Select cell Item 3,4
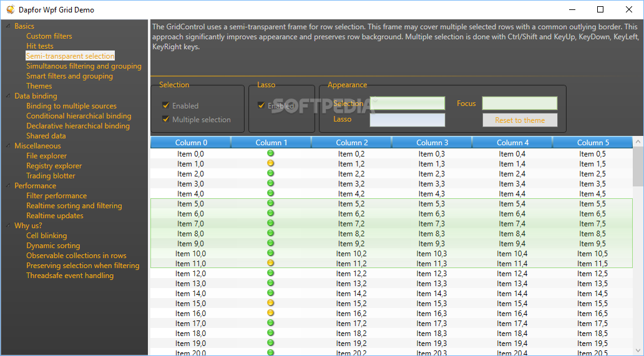The height and width of the screenshot is (356, 644). click(x=512, y=184)
